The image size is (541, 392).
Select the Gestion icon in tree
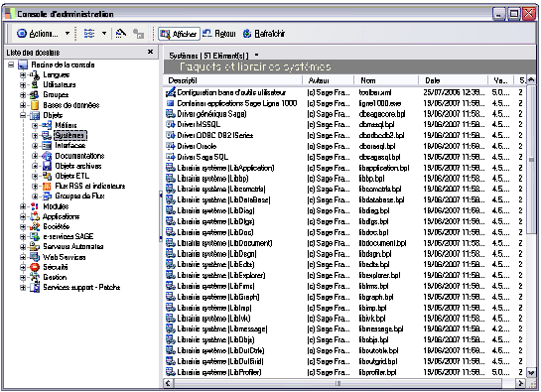(35, 277)
